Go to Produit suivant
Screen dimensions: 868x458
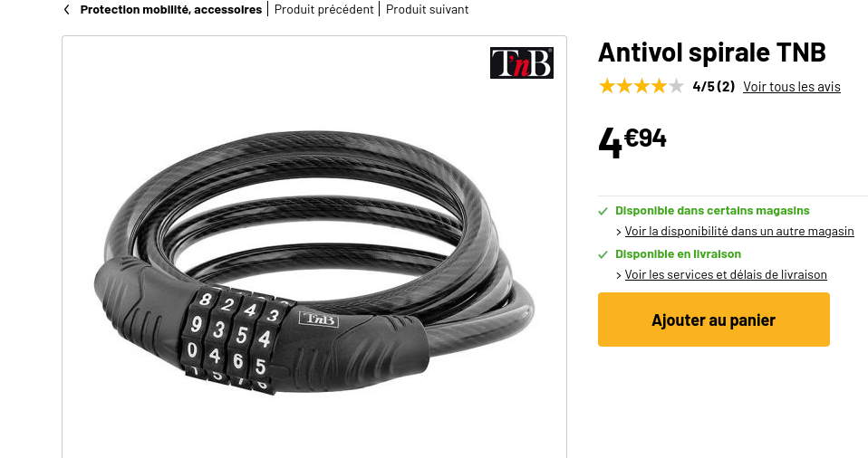428,9
